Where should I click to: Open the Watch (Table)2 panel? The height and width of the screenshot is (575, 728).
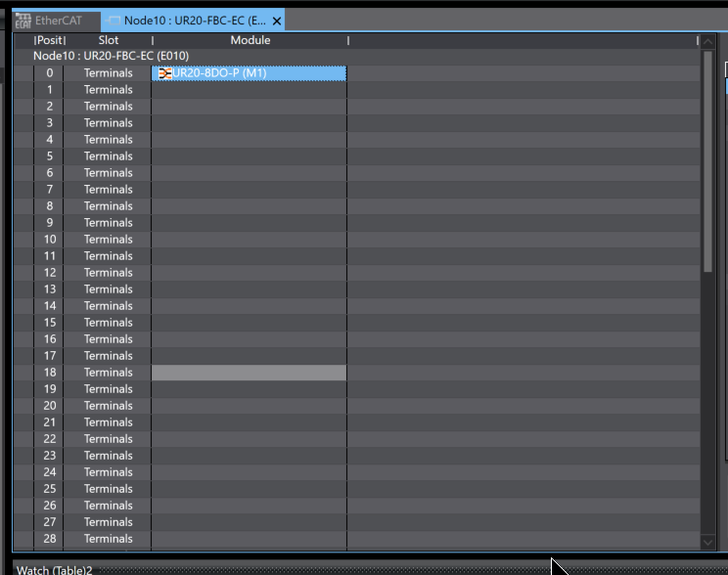(54, 569)
